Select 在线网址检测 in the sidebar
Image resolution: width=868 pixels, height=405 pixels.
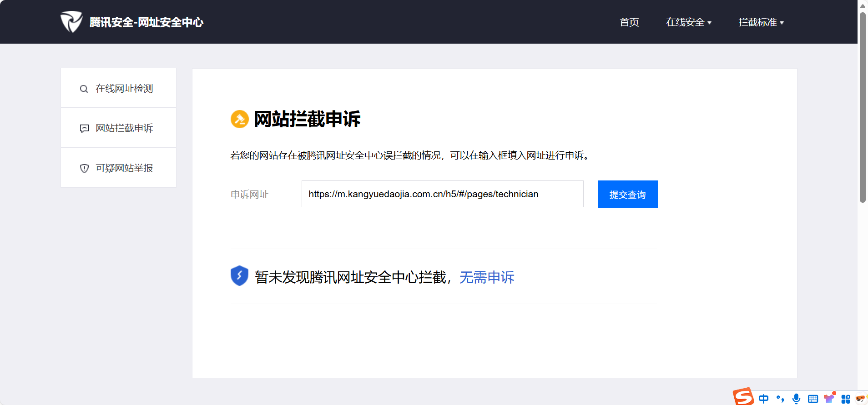(x=118, y=88)
